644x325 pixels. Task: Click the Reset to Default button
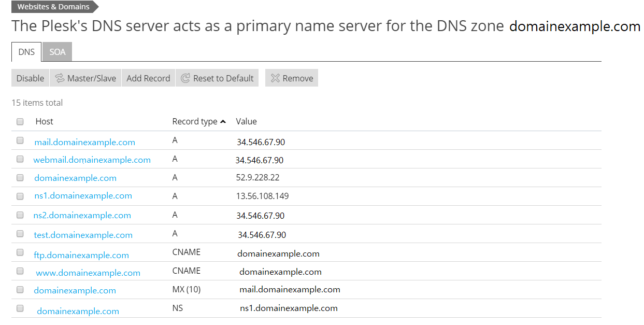click(x=217, y=78)
